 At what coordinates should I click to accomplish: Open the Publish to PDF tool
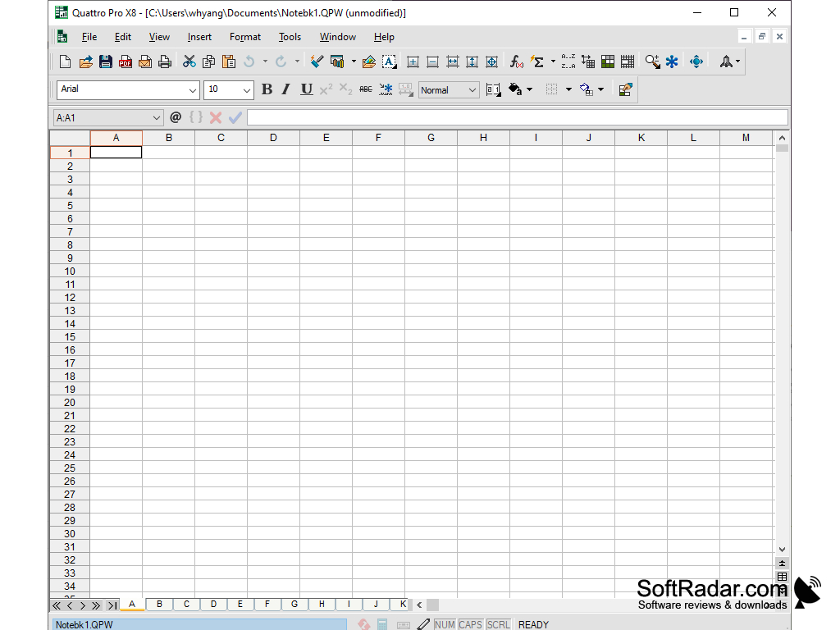(x=125, y=61)
